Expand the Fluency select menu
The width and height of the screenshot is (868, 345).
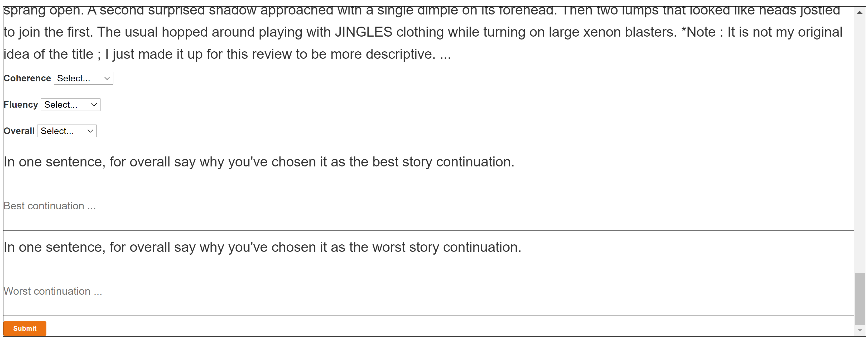point(70,105)
